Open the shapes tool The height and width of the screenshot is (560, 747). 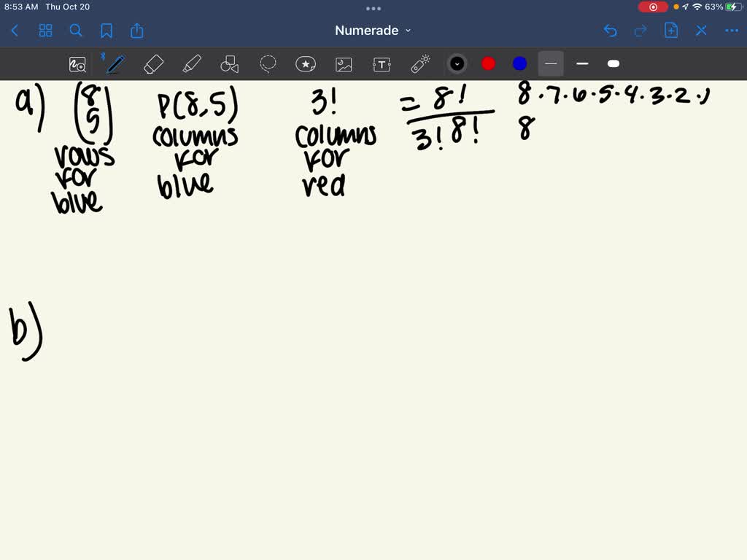tap(230, 63)
